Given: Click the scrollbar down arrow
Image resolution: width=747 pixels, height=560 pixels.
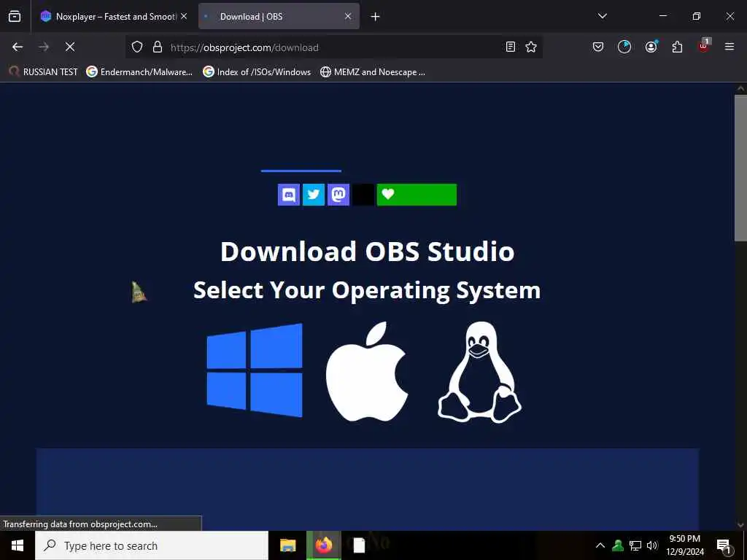Looking at the screenshot, I should pos(740,525).
